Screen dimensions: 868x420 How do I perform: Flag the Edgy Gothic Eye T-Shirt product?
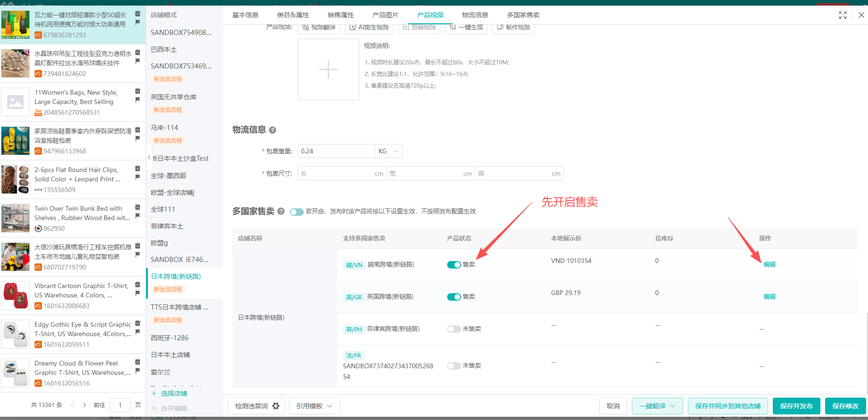(138, 332)
